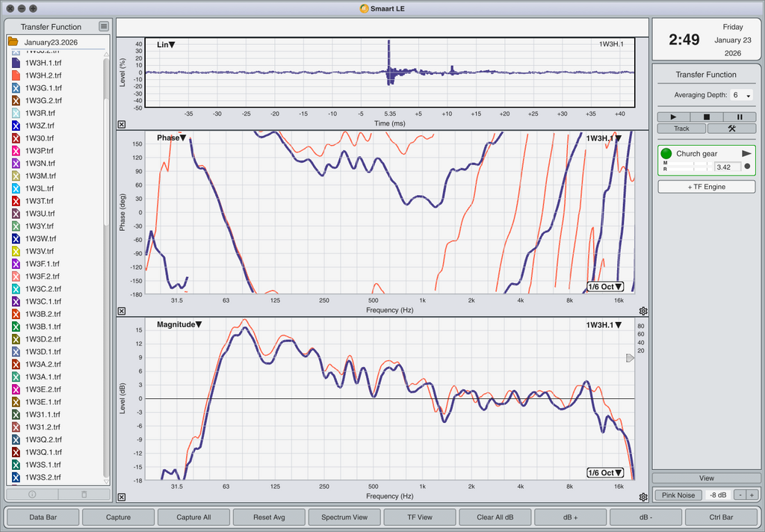Stop all measurements with stop button

click(x=707, y=117)
